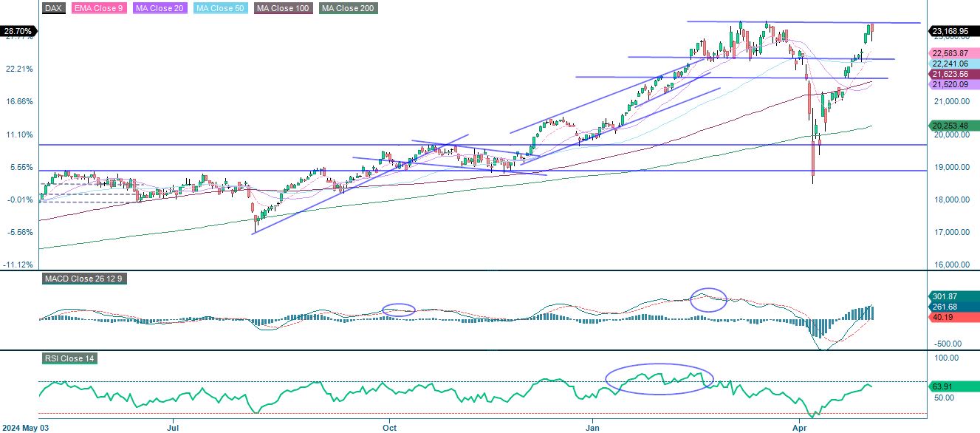
Task: Click the Jul label on time axis
Action: pyautogui.click(x=174, y=427)
